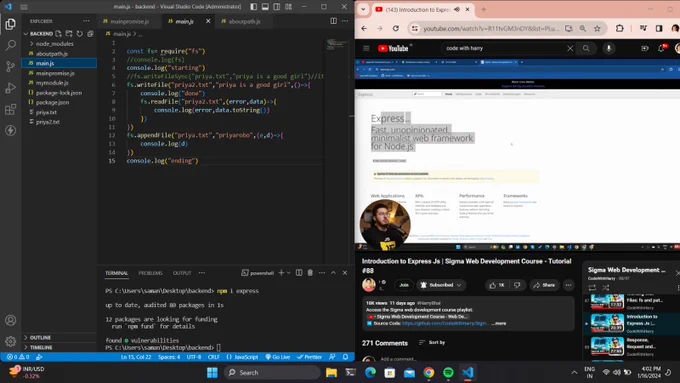Open YouTube notifications bell
Image resolution: width=680 pixels, height=383 pixels.
(661, 48)
